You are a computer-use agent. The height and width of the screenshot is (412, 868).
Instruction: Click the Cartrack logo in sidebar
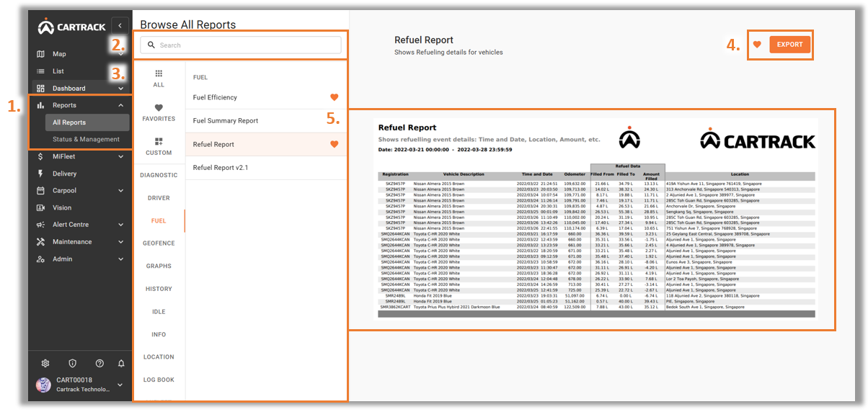[x=71, y=27]
